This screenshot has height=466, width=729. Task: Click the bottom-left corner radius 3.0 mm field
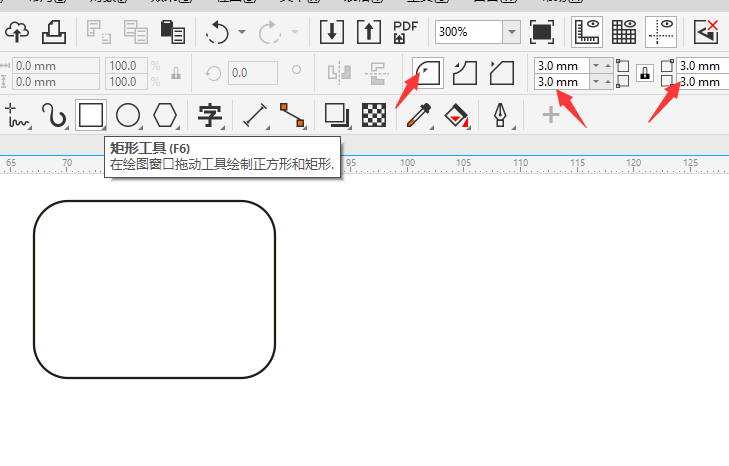tap(562, 82)
